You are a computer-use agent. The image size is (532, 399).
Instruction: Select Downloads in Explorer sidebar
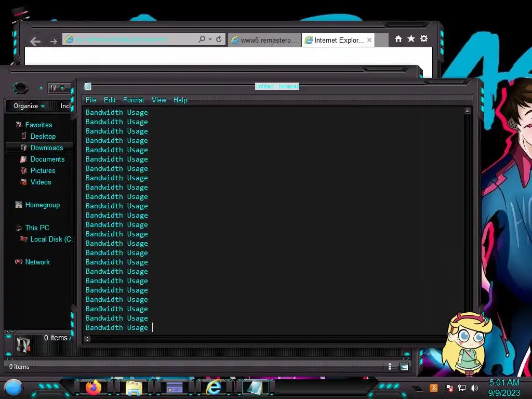pyautogui.click(x=47, y=148)
